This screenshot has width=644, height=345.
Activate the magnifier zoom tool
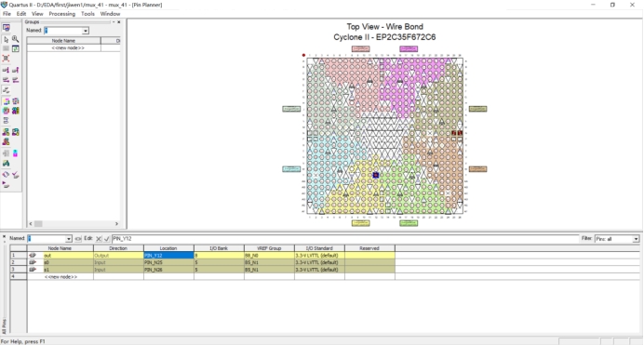[16, 39]
